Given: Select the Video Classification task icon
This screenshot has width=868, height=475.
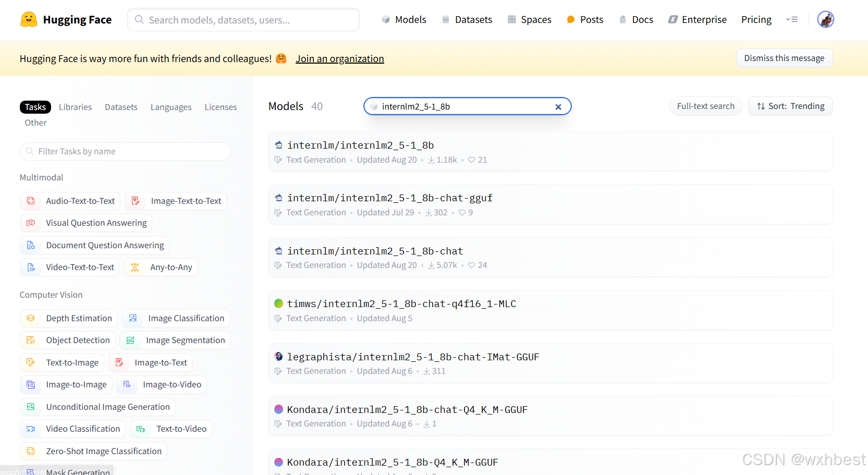Looking at the screenshot, I should point(31,429).
